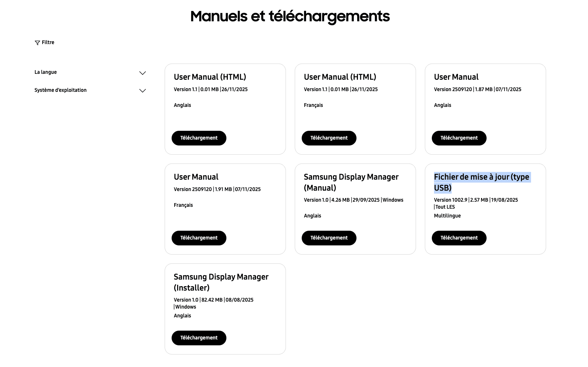
Task: Click the Manuels et téléchargements heading
Action: pos(290,17)
